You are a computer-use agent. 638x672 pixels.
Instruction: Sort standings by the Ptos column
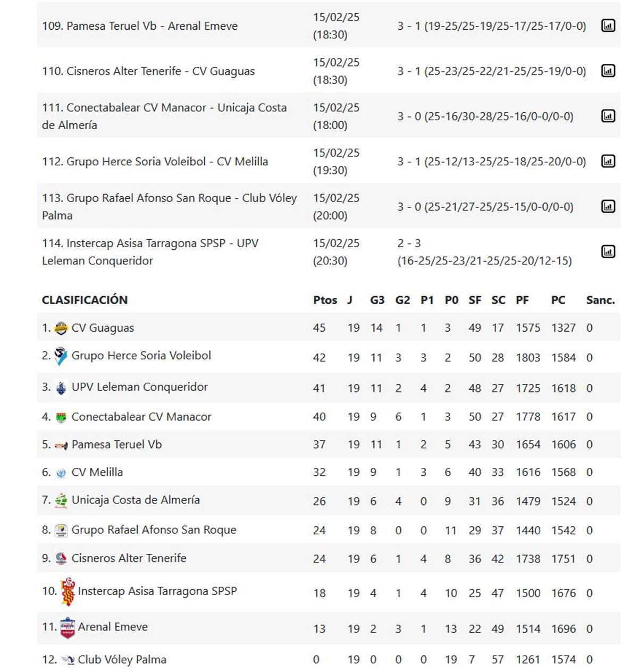click(x=325, y=300)
